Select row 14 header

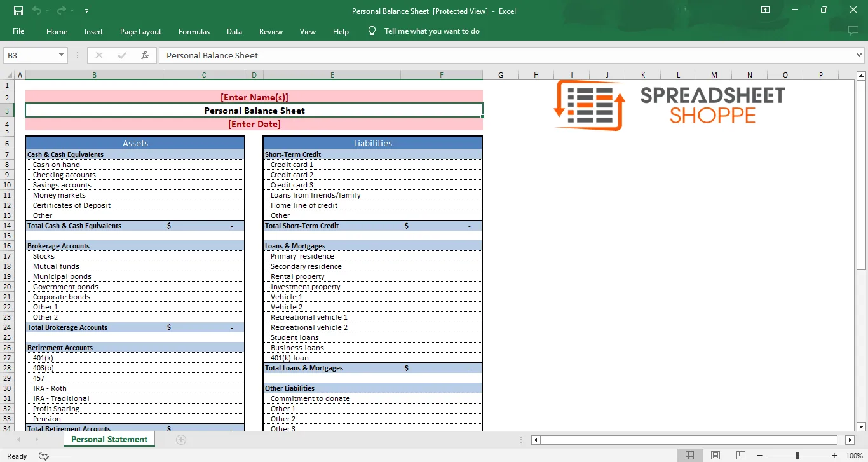pos(7,226)
